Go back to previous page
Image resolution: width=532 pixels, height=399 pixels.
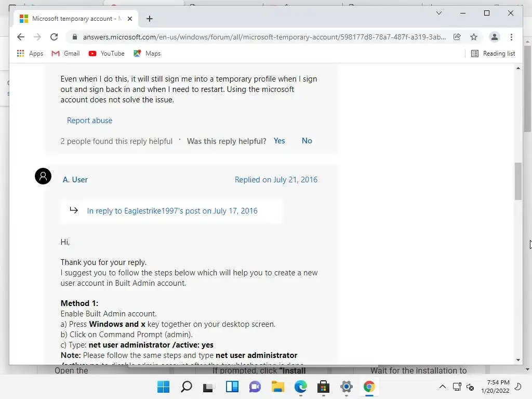pyautogui.click(x=21, y=37)
